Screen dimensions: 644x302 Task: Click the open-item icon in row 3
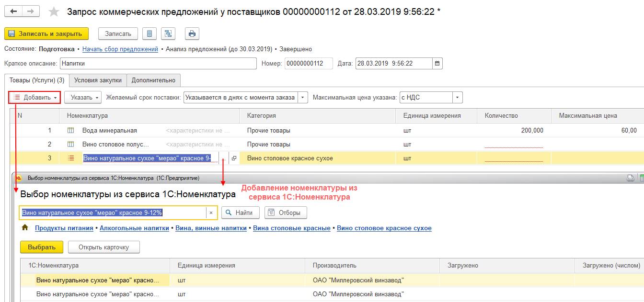234,158
